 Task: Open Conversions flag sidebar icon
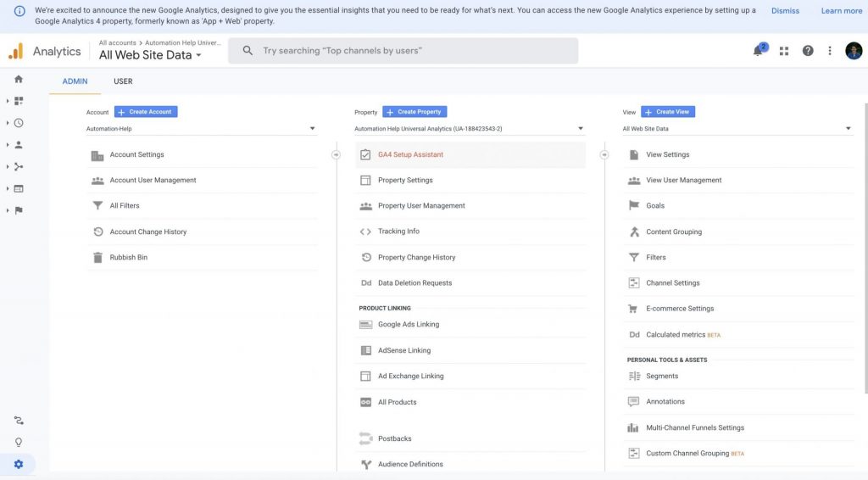coord(19,210)
